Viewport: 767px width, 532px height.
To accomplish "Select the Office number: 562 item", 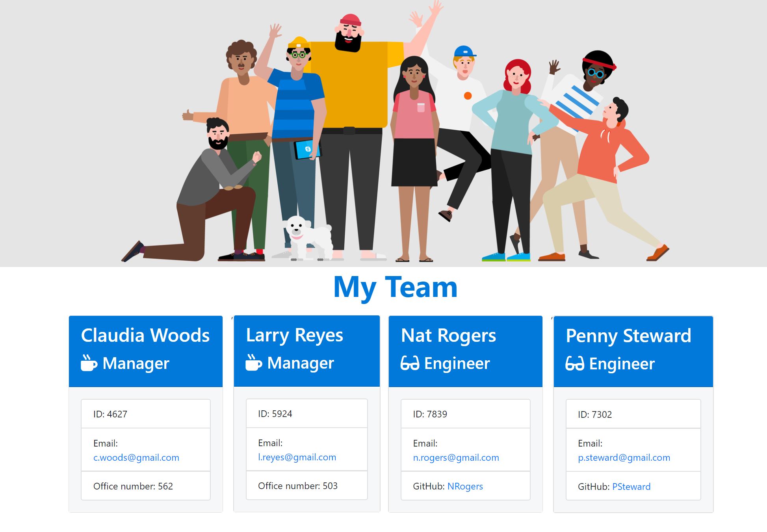I will click(x=145, y=486).
